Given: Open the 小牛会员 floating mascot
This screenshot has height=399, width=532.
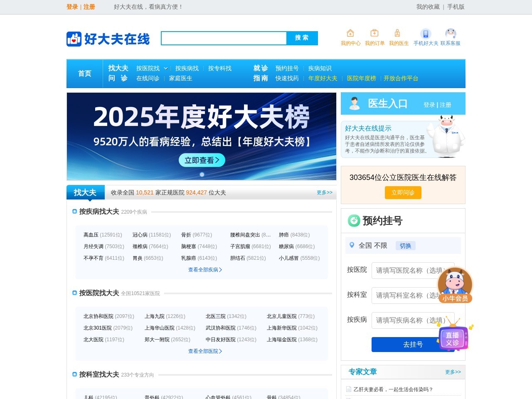Looking at the screenshot, I should coord(455,286).
